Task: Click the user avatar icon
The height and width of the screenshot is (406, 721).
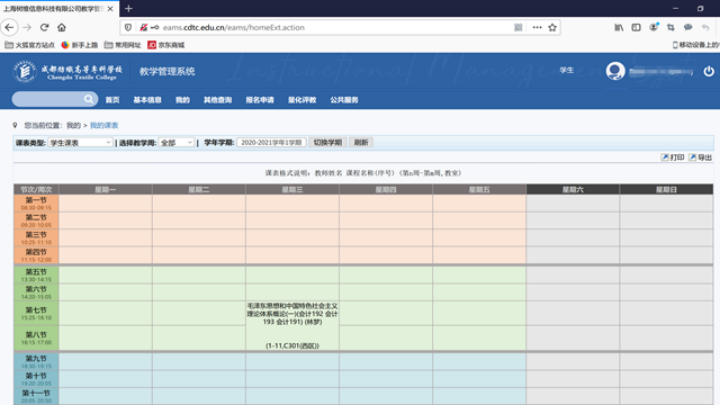Action: tap(616, 71)
